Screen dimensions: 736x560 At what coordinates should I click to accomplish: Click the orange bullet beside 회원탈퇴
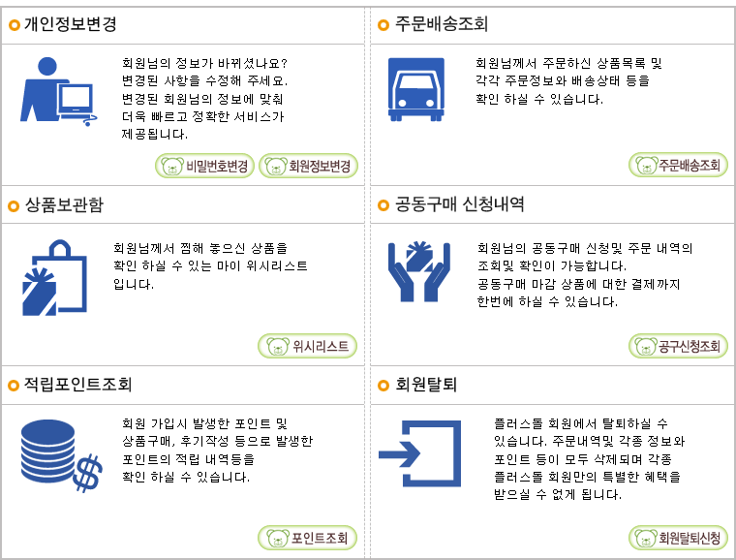[383, 386]
